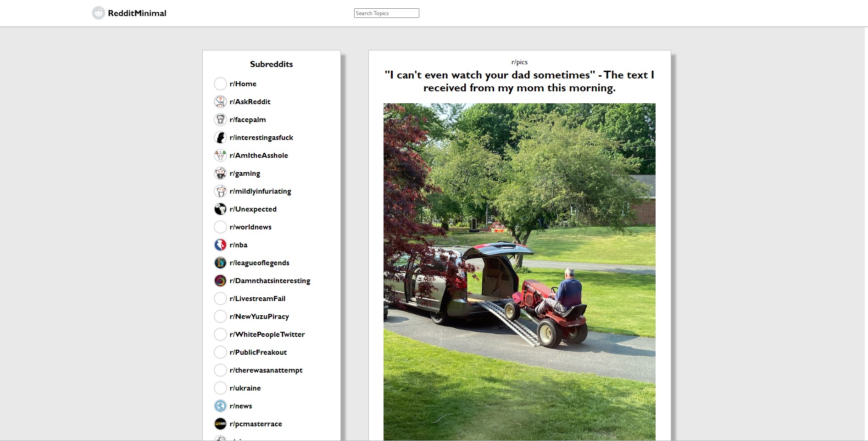
Task: Open r/AmItheAsshole subreddit
Action: coord(259,156)
